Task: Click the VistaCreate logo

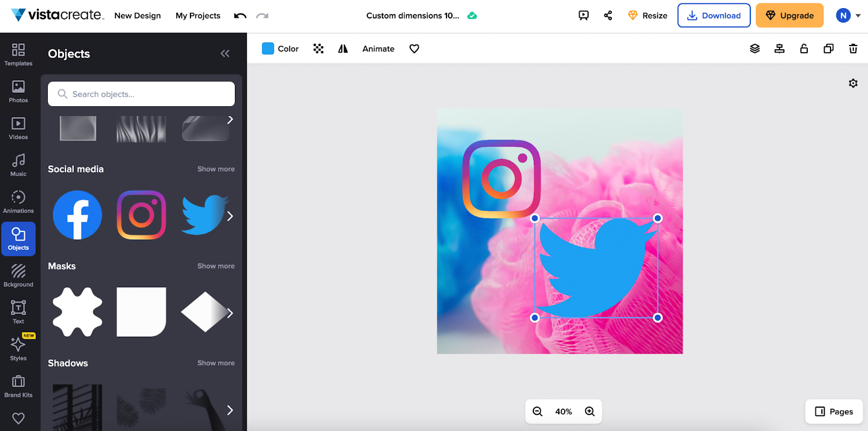Action: 57,15
